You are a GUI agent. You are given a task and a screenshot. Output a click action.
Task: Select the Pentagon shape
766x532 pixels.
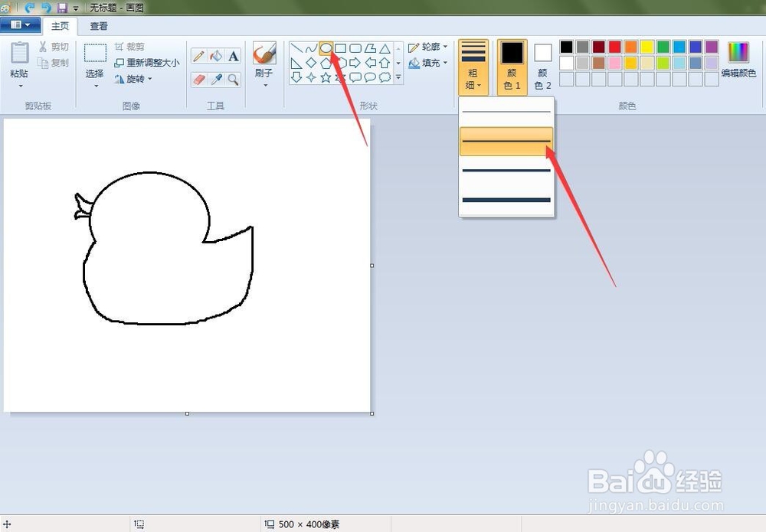click(x=326, y=63)
